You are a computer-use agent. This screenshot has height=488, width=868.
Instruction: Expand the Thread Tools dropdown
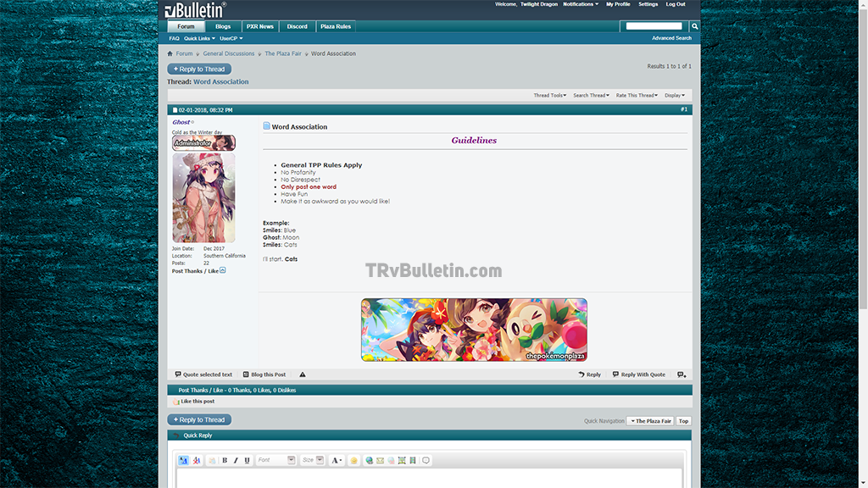coord(549,95)
